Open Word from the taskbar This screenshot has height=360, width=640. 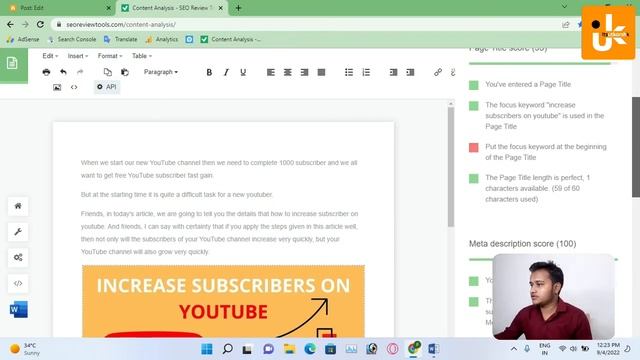pos(433,349)
